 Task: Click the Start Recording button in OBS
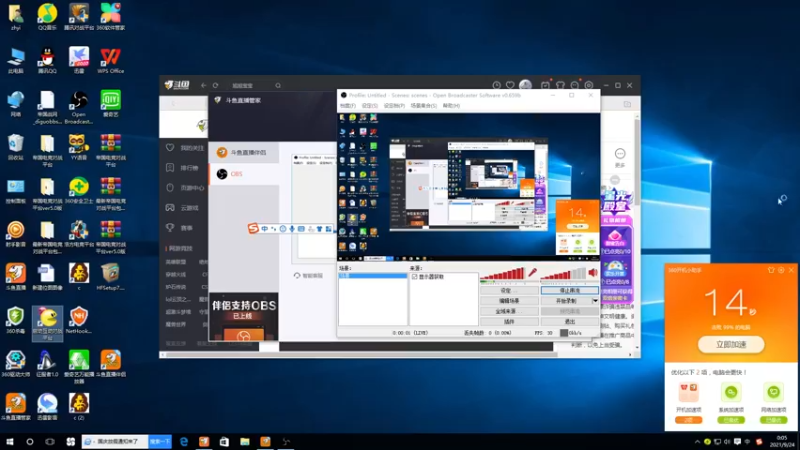pyautogui.click(x=565, y=301)
